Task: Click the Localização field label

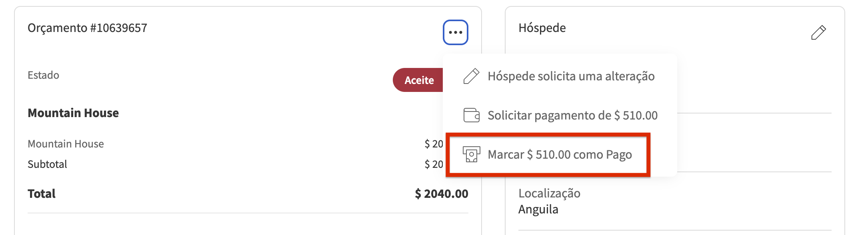Action: pyautogui.click(x=549, y=193)
